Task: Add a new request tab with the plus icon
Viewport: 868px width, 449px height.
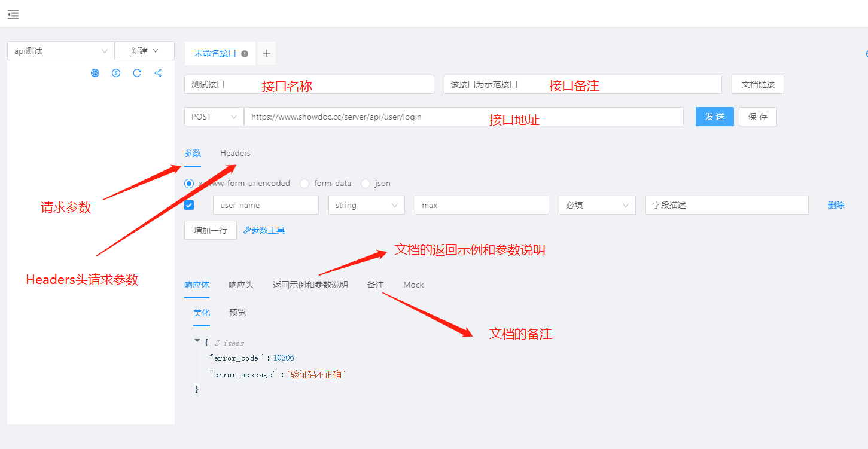Action: pyautogui.click(x=266, y=53)
